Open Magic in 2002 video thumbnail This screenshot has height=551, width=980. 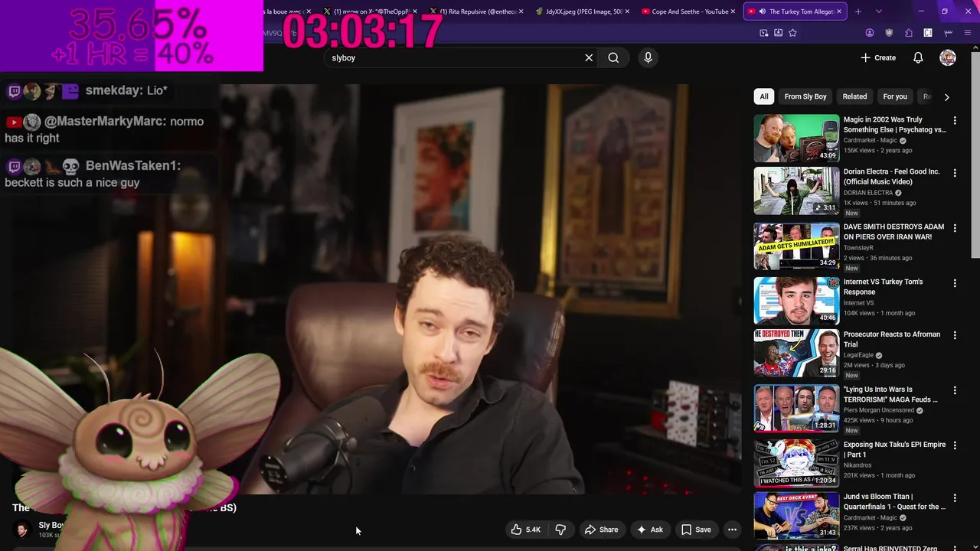[796, 139]
